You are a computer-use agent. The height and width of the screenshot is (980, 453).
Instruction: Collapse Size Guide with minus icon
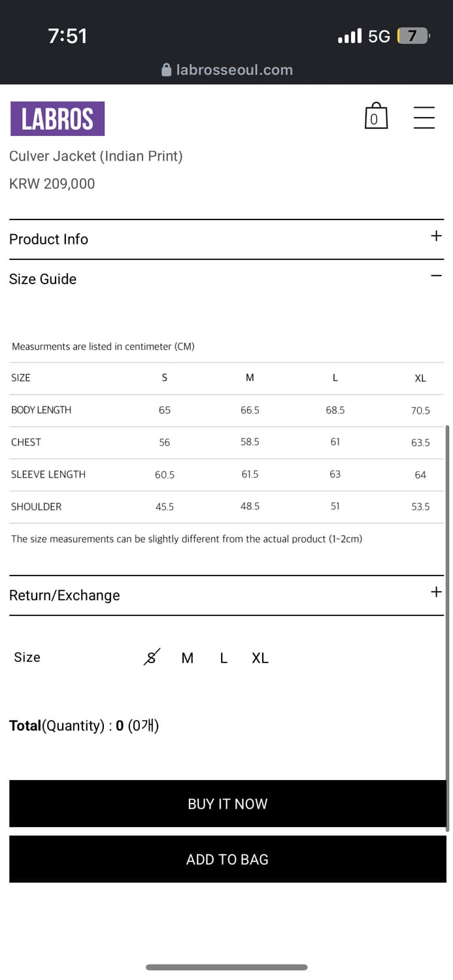[x=437, y=276]
